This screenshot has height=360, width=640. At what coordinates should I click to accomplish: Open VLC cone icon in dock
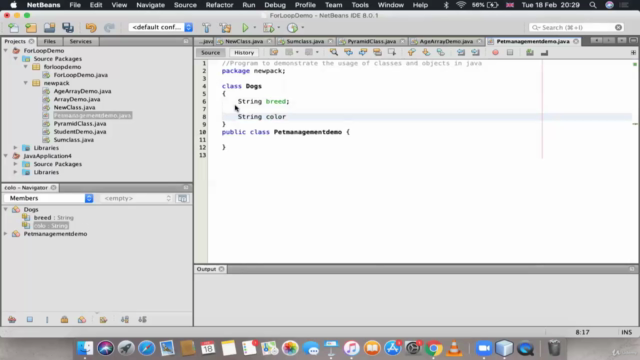454,348
